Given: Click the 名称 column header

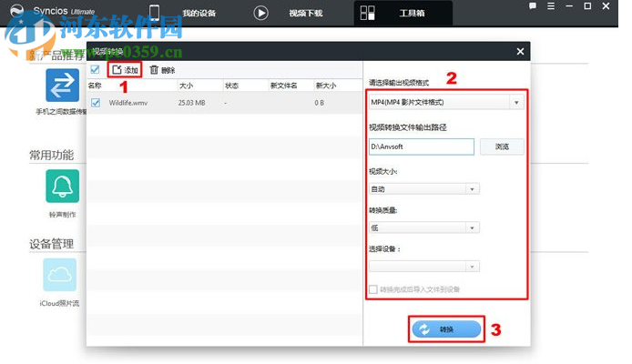Looking at the screenshot, I should [95, 86].
